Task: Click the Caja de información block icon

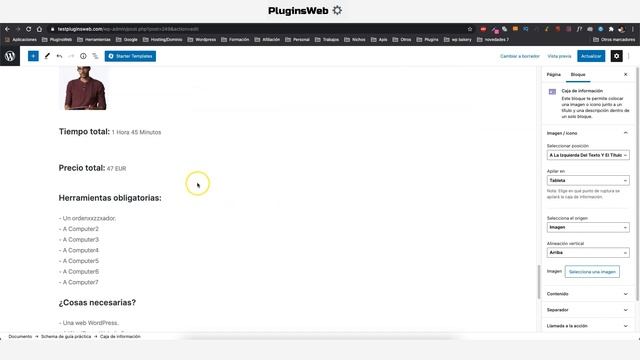Action: [552, 92]
